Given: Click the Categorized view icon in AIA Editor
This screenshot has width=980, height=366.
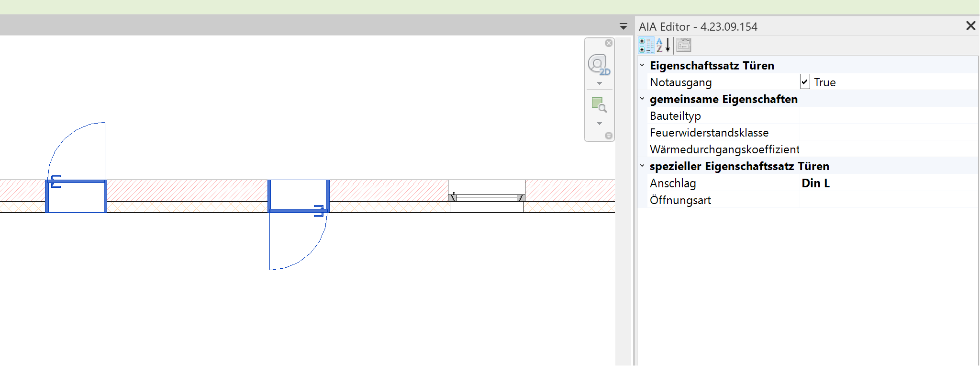Looking at the screenshot, I should 646,46.
